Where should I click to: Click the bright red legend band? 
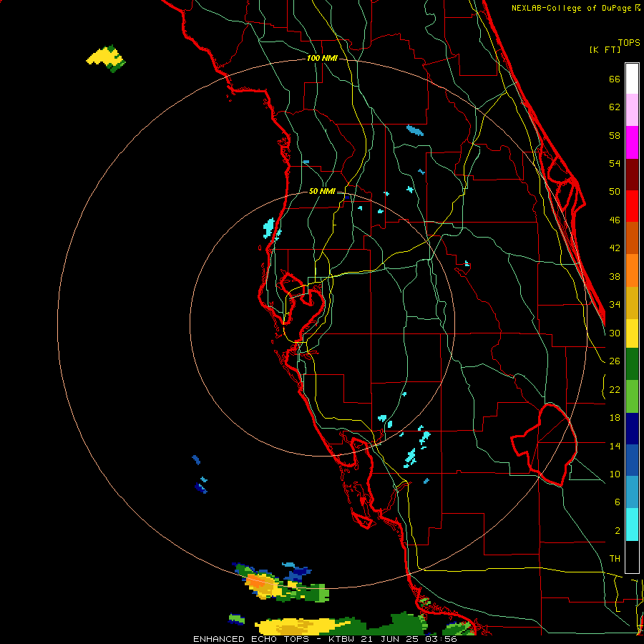[x=632, y=206]
